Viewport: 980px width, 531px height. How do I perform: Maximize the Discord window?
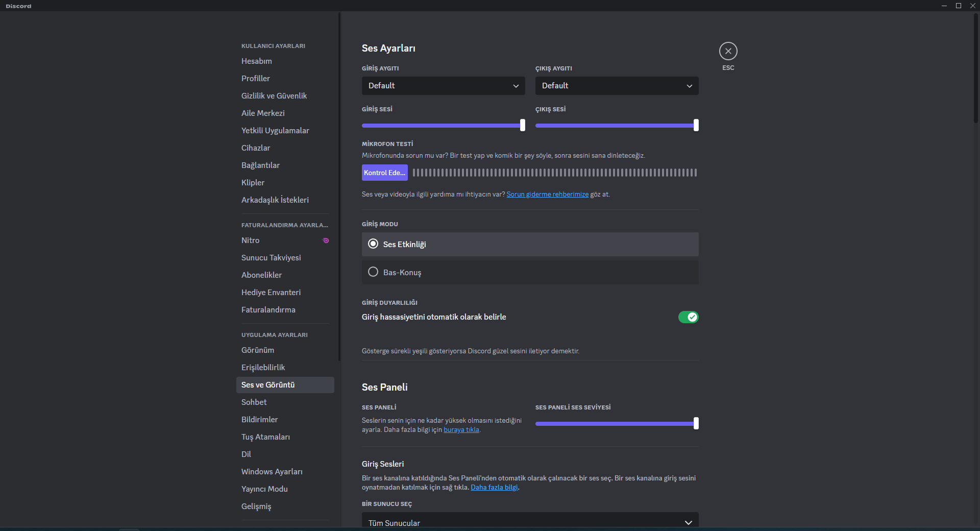pyautogui.click(x=959, y=6)
